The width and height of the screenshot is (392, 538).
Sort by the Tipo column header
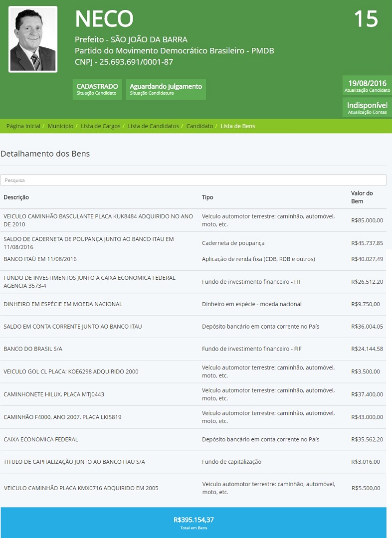coord(207,197)
